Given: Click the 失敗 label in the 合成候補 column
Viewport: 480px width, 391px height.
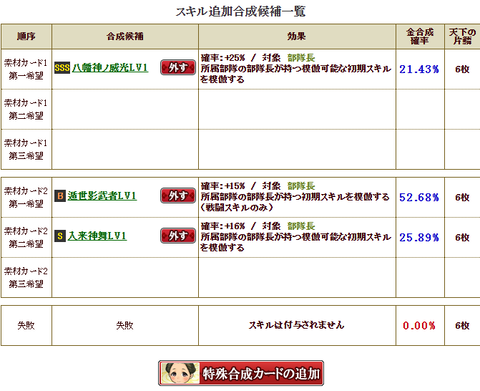Looking at the screenshot, I should 125,325.
